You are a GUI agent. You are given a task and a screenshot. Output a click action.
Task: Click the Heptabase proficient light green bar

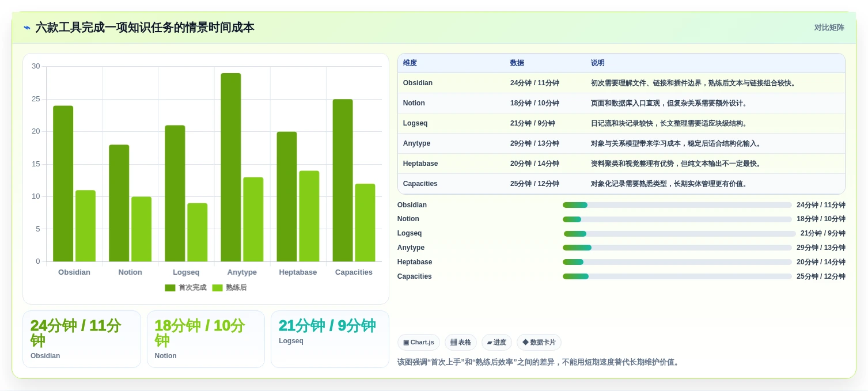pyautogui.click(x=309, y=217)
